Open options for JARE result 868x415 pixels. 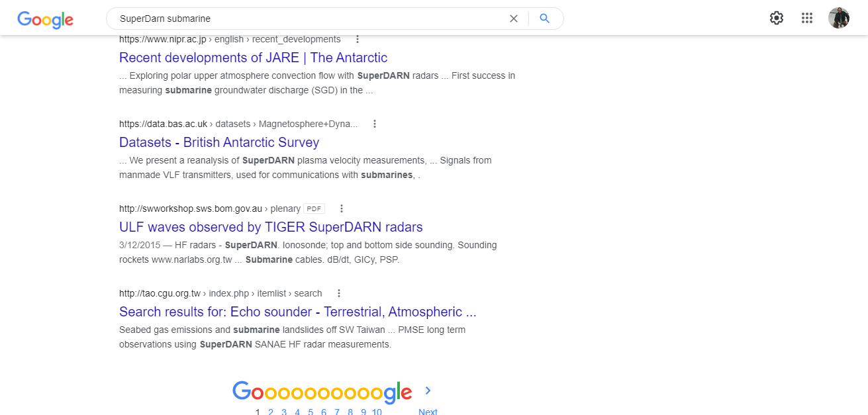coord(358,39)
